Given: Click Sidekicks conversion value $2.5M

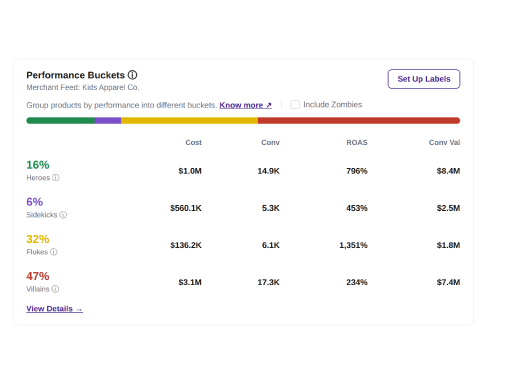Looking at the screenshot, I should (x=448, y=208).
